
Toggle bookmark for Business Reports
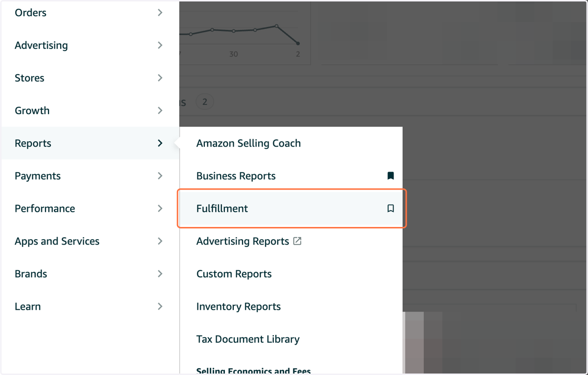(391, 175)
